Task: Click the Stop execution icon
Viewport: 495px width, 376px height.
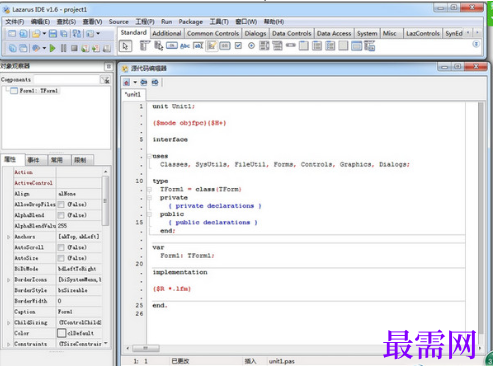Action: pyautogui.click(x=74, y=48)
